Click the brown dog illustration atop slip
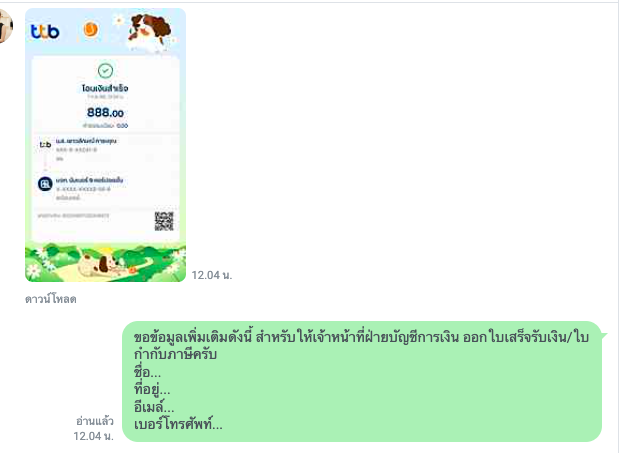Viewport: 619px width, 453px height. pos(149,32)
